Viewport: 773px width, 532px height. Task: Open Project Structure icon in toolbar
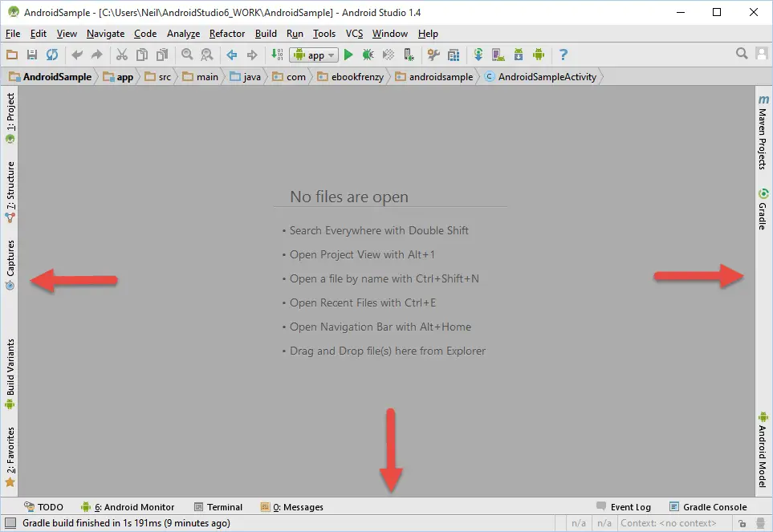tap(454, 55)
